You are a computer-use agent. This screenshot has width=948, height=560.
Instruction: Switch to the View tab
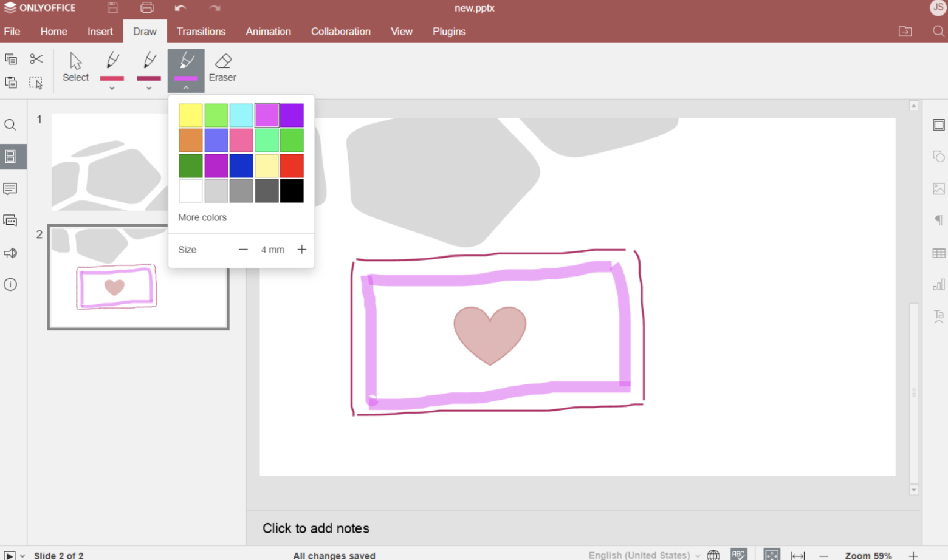(x=401, y=32)
